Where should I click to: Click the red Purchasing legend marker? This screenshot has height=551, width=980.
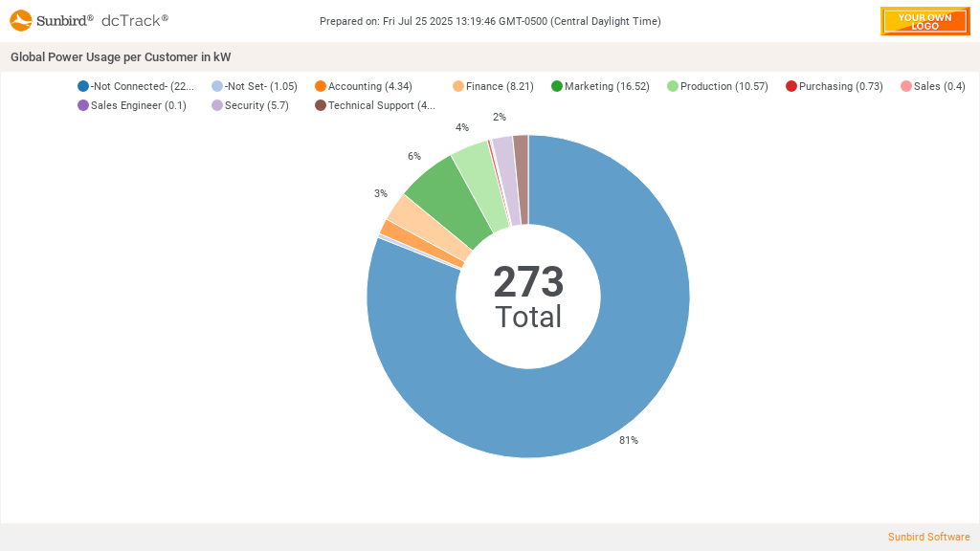click(x=791, y=86)
